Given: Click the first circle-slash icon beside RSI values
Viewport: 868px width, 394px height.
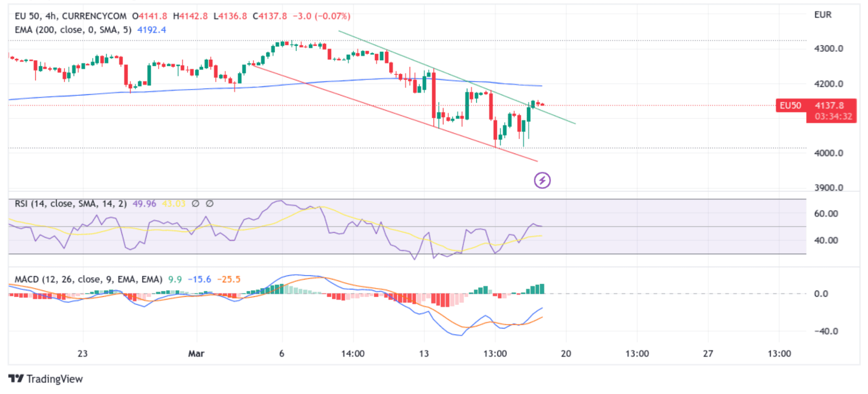Looking at the screenshot, I should (x=196, y=204).
